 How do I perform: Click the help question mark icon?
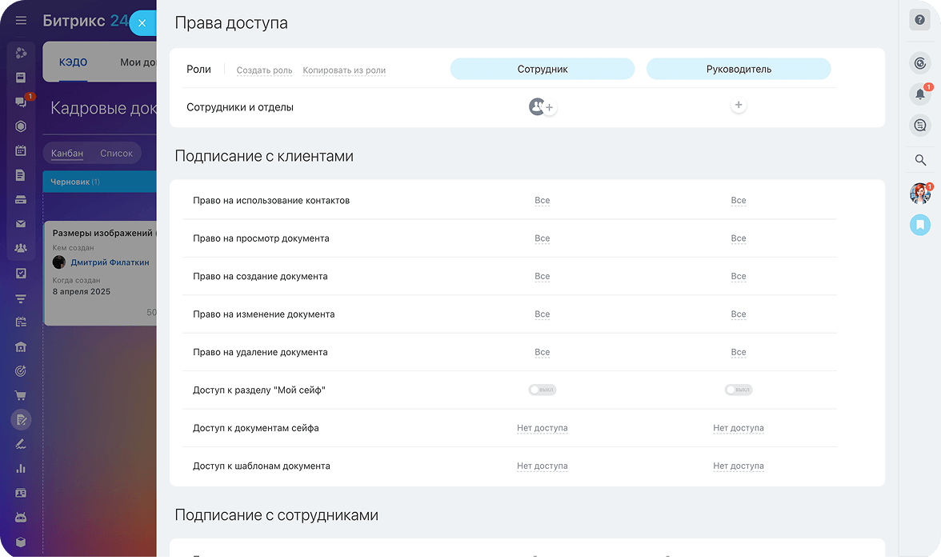(x=919, y=20)
